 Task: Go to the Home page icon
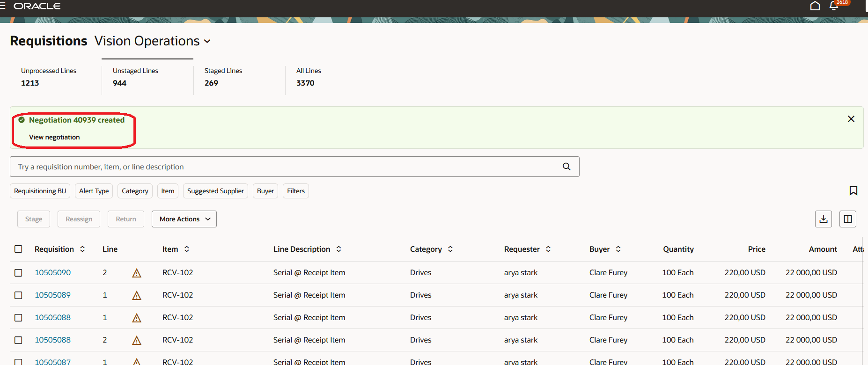click(x=815, y=6)
